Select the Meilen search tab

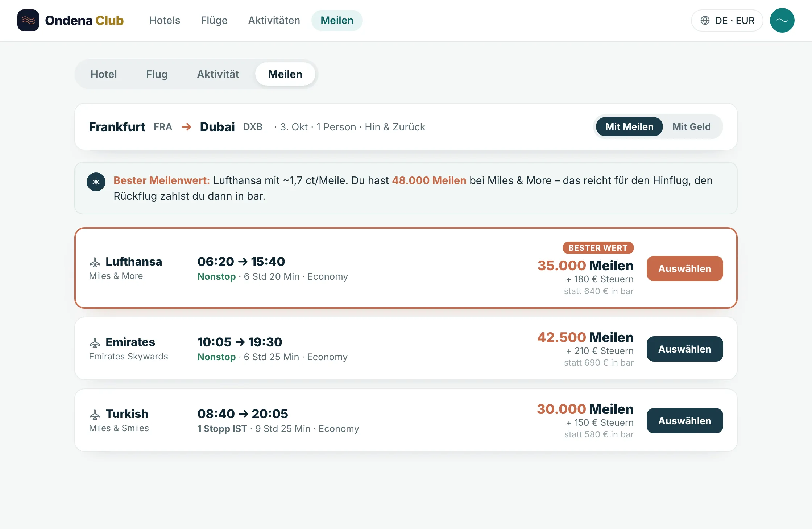click(285, 74)
